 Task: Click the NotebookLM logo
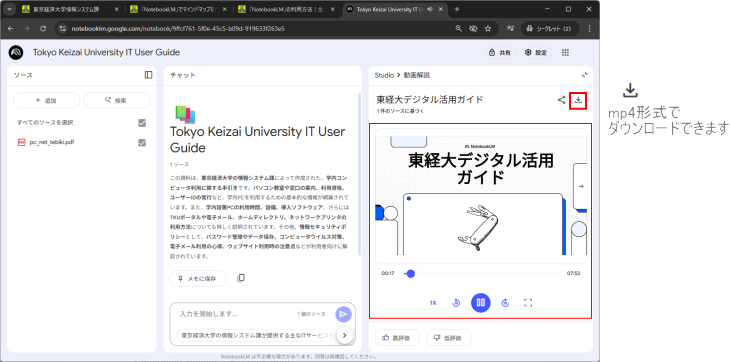[16, 53]
